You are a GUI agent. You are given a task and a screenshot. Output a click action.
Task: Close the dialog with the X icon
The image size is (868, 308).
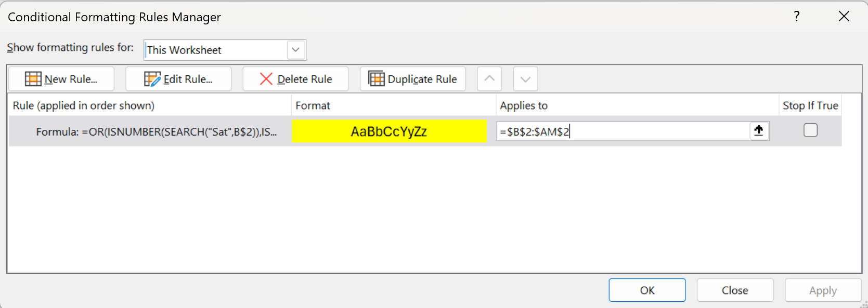coord(844,17)
